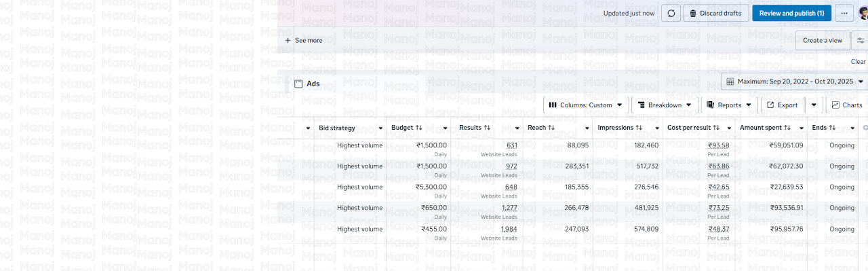Click the Impressions column header label
868x271 pixels.
click(615, 128)
